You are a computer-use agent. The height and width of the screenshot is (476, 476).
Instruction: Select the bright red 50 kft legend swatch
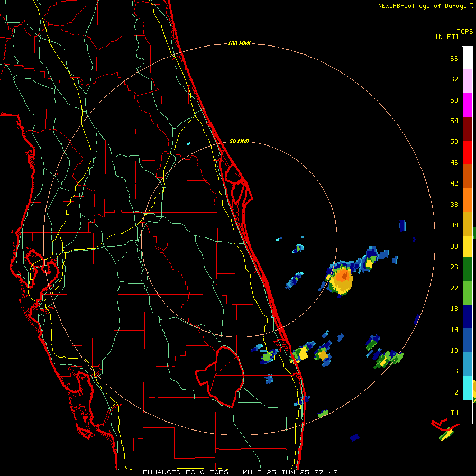[467, 152]
